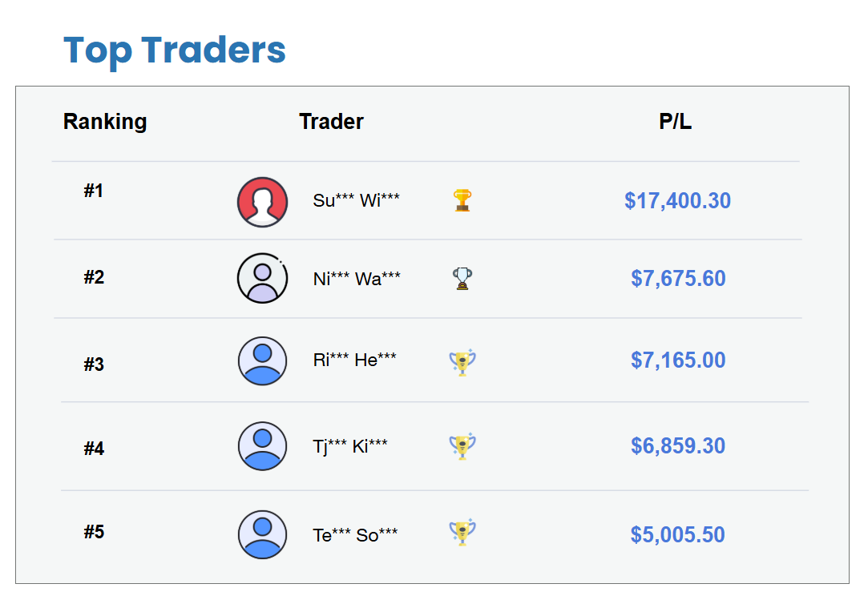868x600 pixels.
Task: Click the outlined avatar of Ni*** Wa***
Action: pyautogui.click(x=262, y=279)
